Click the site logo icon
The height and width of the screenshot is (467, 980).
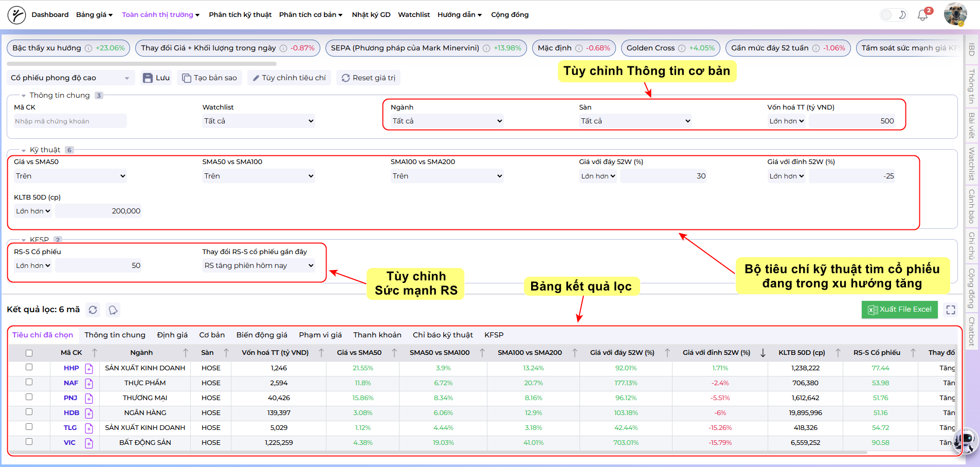click(16, 15)
